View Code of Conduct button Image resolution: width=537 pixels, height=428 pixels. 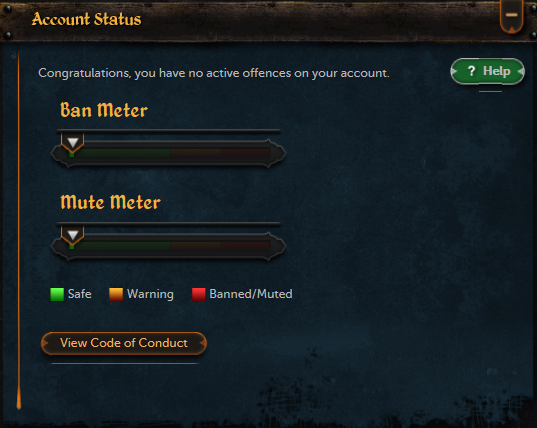(x=124, y=343)
